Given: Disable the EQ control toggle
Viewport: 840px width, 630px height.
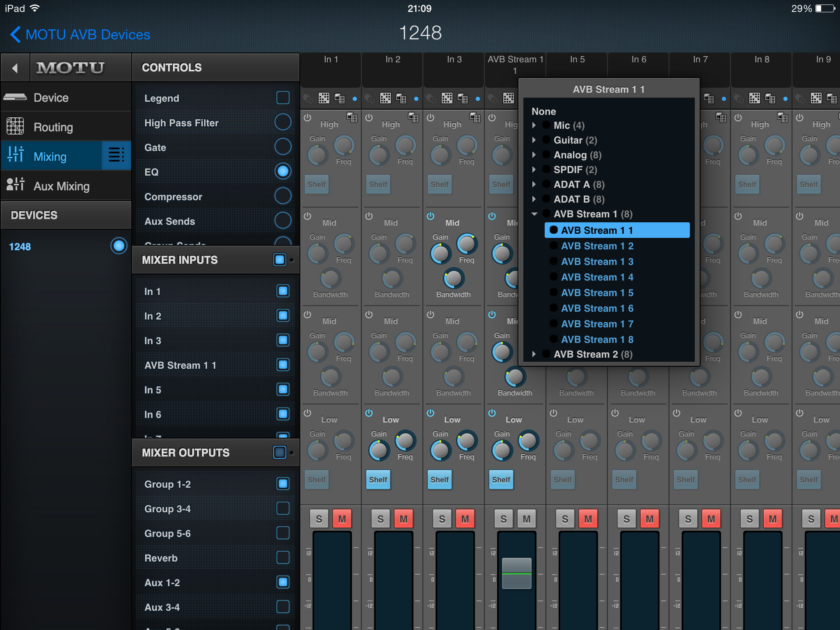Looking at the screenshot, I should coord(283,171).
